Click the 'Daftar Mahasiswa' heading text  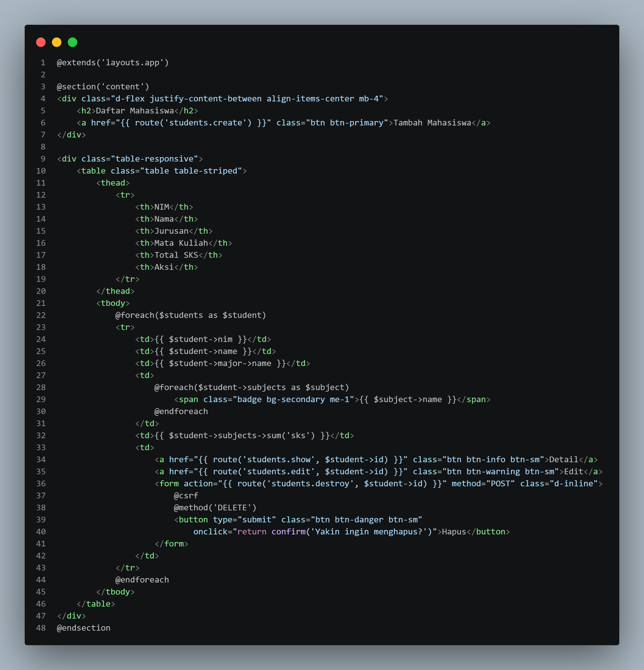point(135,111)
